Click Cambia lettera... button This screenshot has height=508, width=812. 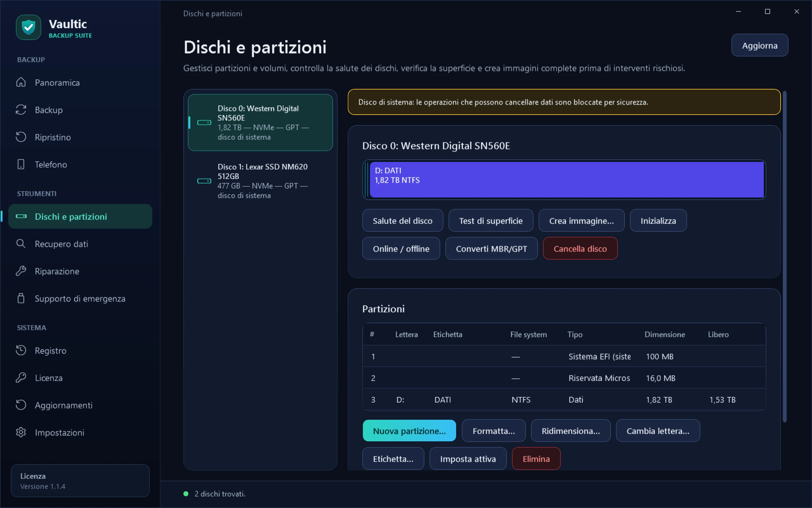(658, 431)
